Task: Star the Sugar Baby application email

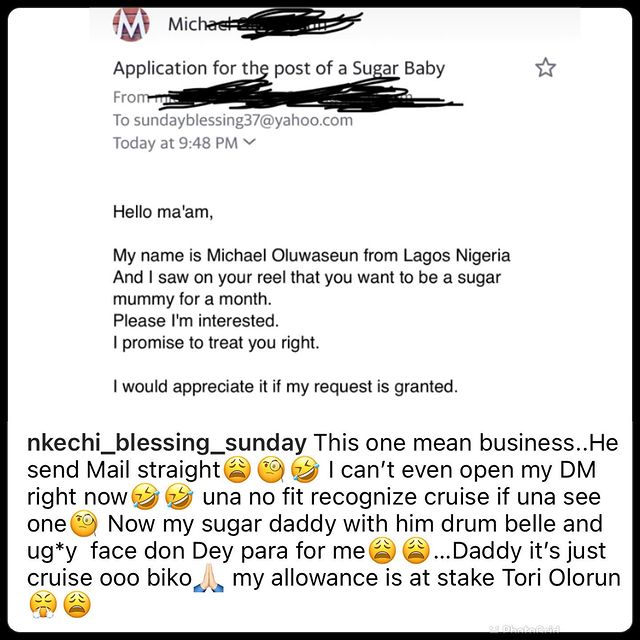Action: [x=545, y=68]
